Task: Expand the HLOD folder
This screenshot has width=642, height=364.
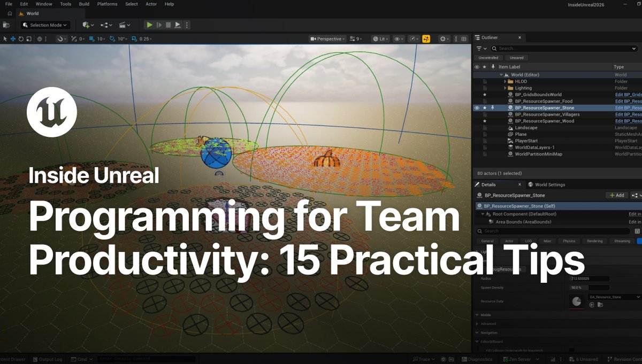Action: [x=505, y=81]
